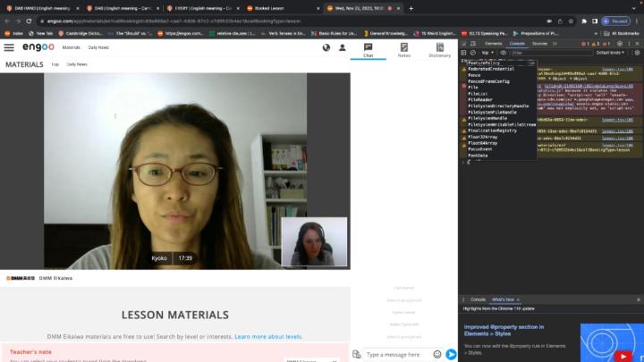Viewport: 644px width, 362px height.
Task: Click the DevTools error count badge
Action: point(585,44)
